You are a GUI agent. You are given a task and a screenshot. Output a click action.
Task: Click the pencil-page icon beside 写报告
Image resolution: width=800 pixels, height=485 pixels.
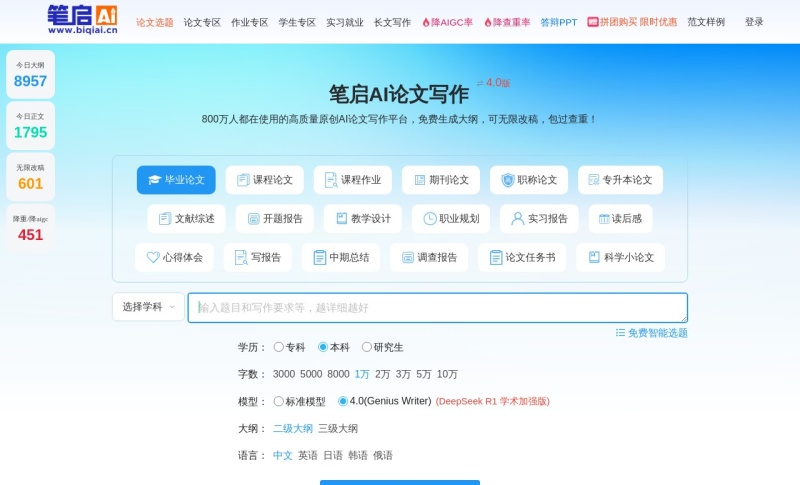[x=241, y=258]
